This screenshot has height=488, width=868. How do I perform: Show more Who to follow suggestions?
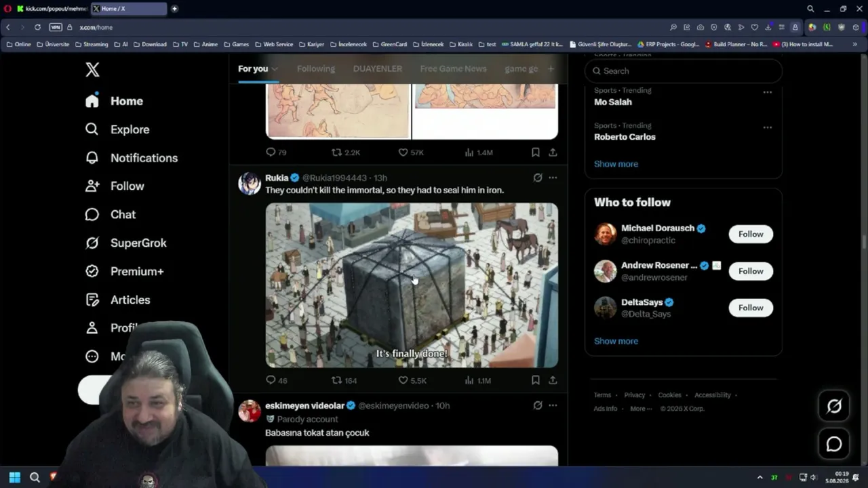pos(616,341)
